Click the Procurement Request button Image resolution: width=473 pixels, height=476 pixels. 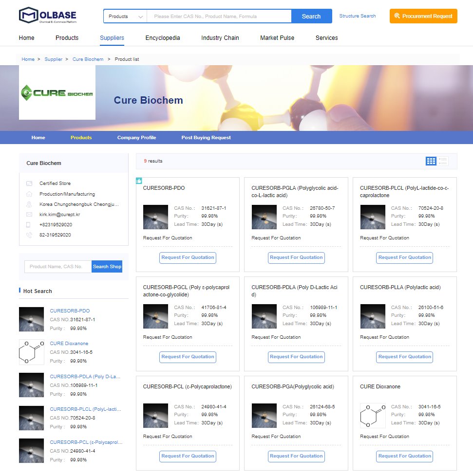click(423, 16)
